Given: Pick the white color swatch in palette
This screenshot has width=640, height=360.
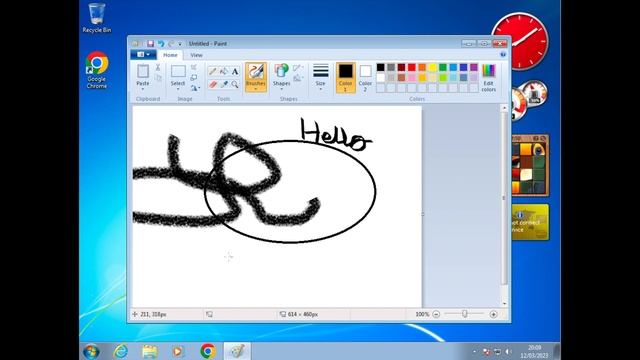Looking at the screenshot, I should [380, 78].
